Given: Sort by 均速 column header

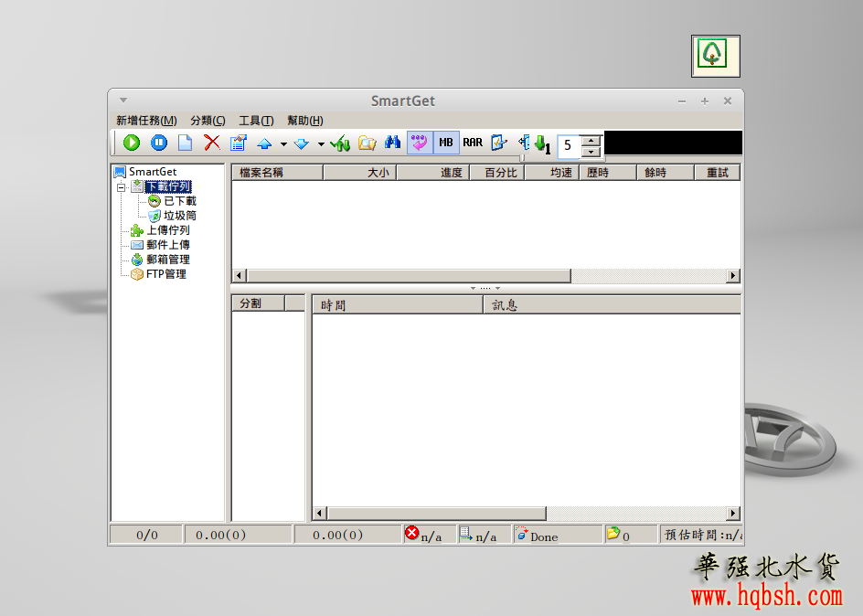Looking at the screenshot, I should (552, 173).
